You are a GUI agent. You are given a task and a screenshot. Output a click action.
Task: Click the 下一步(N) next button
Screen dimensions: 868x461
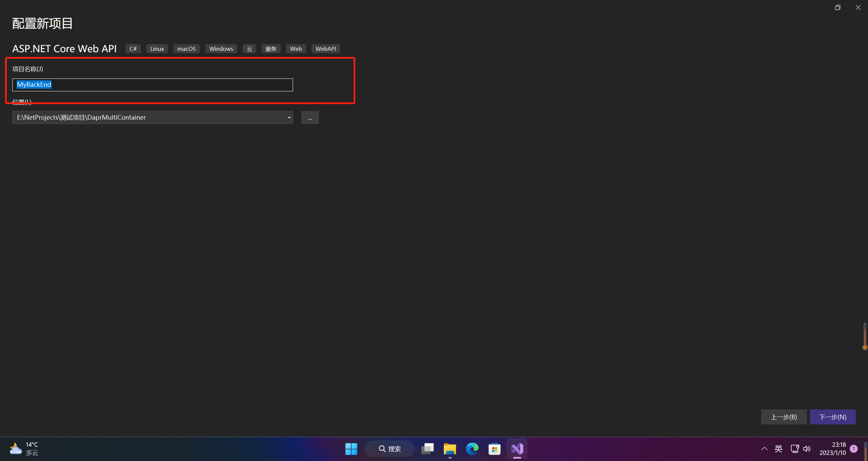click(x=832, y=417)
